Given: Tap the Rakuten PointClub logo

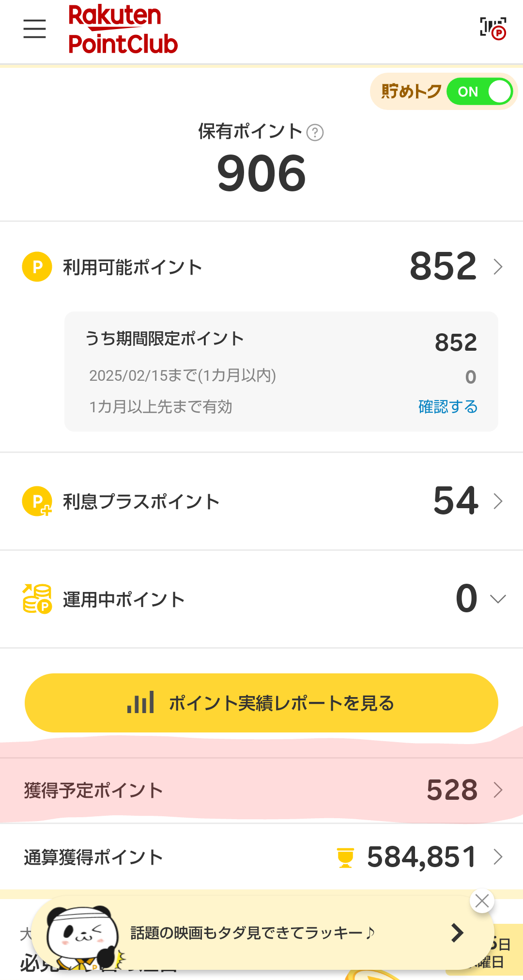Looking at the screenshot, I should click(123, 30).
